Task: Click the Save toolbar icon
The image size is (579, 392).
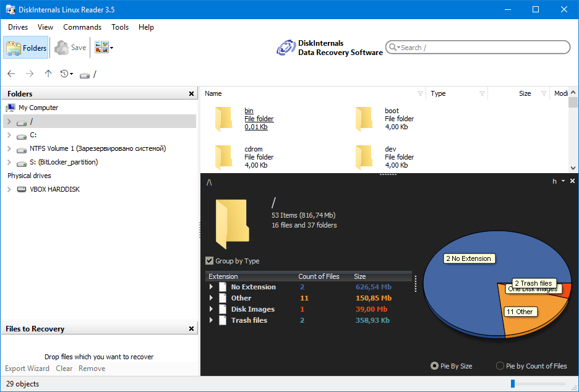Action: point(71,48)
